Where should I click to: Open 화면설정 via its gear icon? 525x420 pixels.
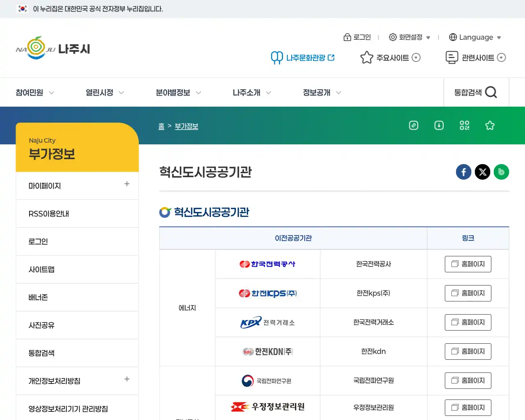pos(392,37)
